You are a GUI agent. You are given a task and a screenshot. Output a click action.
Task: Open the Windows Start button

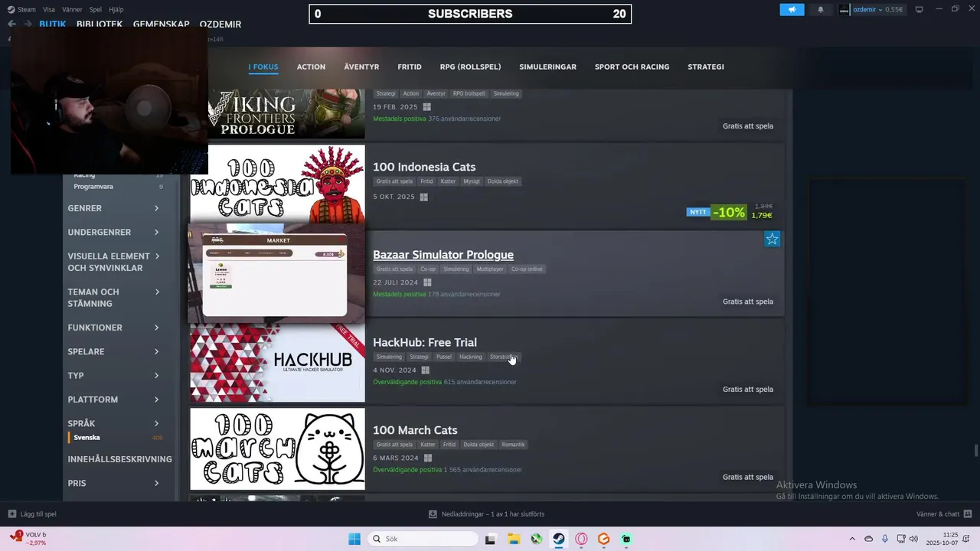(354, 539)
